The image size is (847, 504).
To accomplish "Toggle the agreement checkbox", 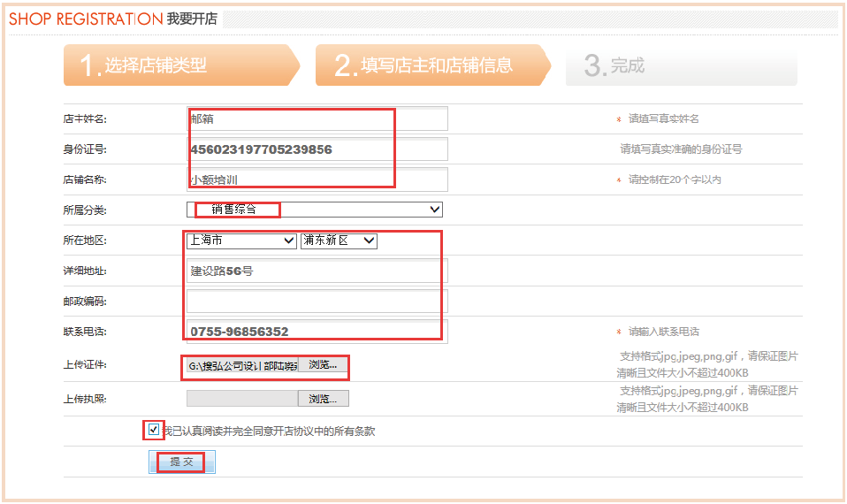I will coord(154,431).
